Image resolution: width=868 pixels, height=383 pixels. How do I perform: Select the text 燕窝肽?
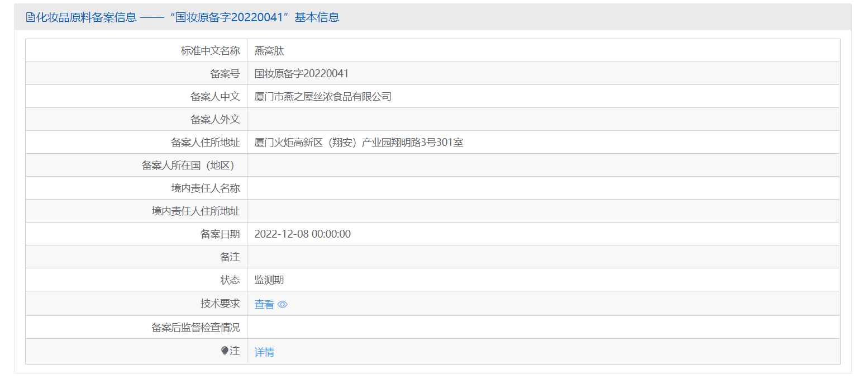point(269,51)
